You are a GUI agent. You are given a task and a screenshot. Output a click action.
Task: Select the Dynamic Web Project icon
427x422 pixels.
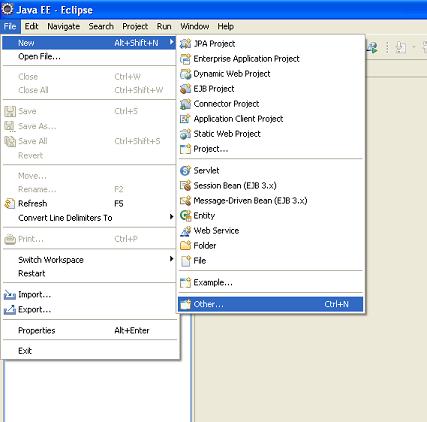point(185,74)
